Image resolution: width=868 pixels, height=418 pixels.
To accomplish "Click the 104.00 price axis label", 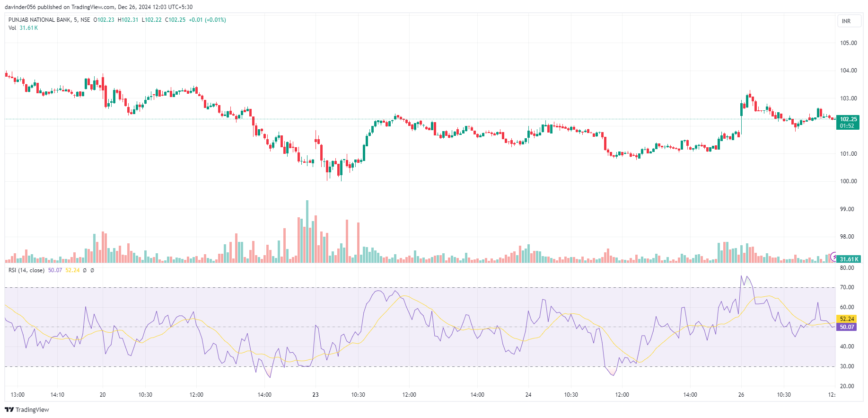I will click(848, 71).
